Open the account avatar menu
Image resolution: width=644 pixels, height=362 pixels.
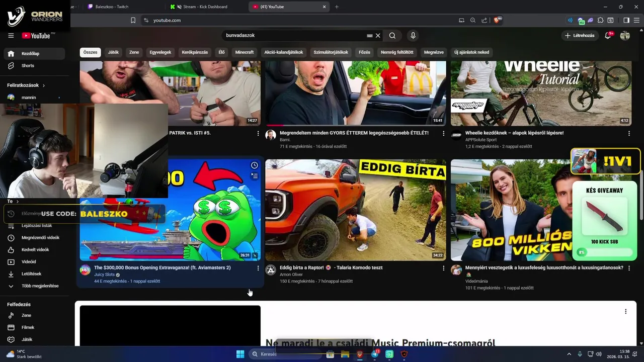(x=625, y=36)
